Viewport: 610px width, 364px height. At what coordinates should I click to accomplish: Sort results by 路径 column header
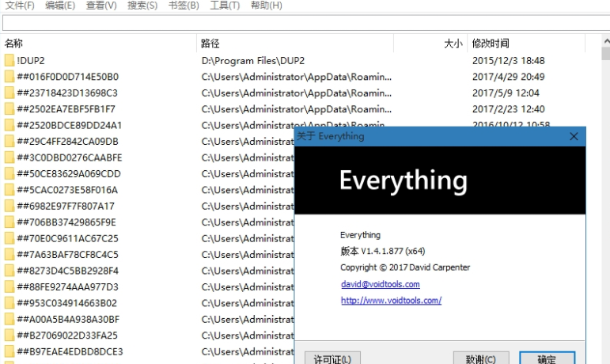[x=295, y=44]
